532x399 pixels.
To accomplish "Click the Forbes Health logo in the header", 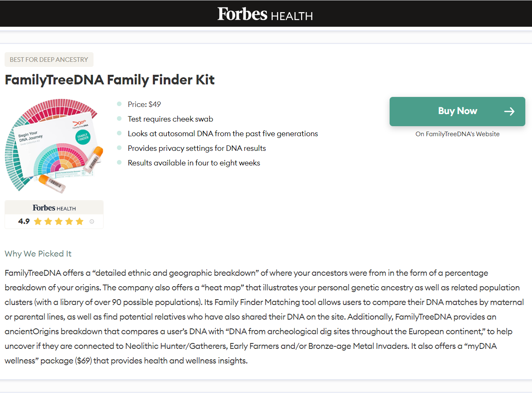I will (x=265, y=14).
